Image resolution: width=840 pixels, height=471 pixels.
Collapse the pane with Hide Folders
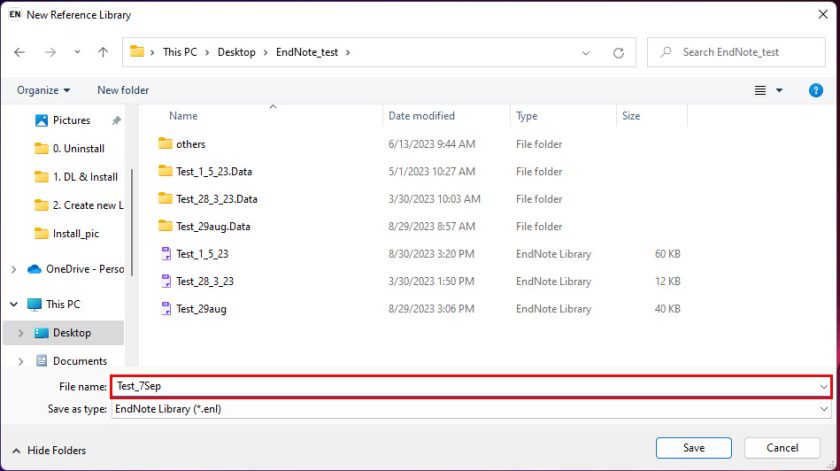click(x=49, y=450)
